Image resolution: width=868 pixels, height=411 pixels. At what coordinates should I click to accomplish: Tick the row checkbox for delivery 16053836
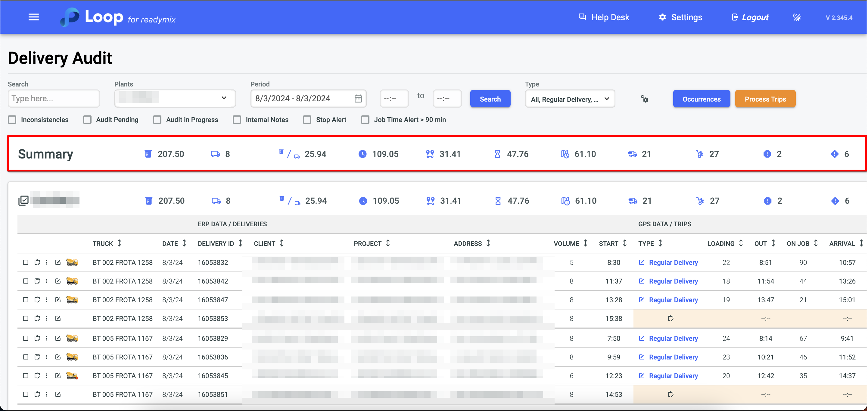click(x=26, y=357)
